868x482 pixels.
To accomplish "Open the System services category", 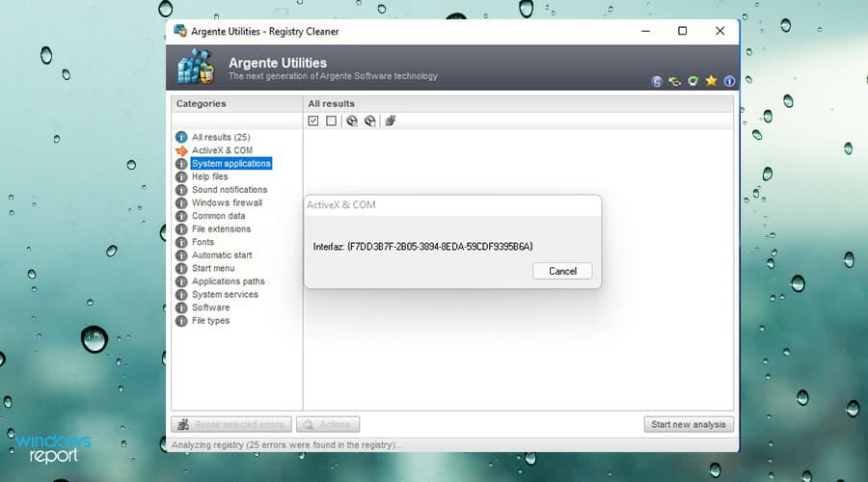I will [x=225, y=294].
